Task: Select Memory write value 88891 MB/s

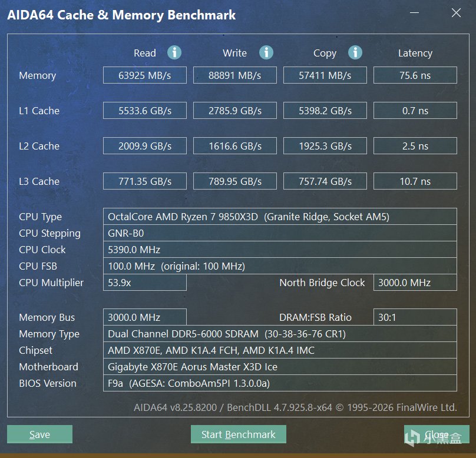Action: tap(235, 75)
